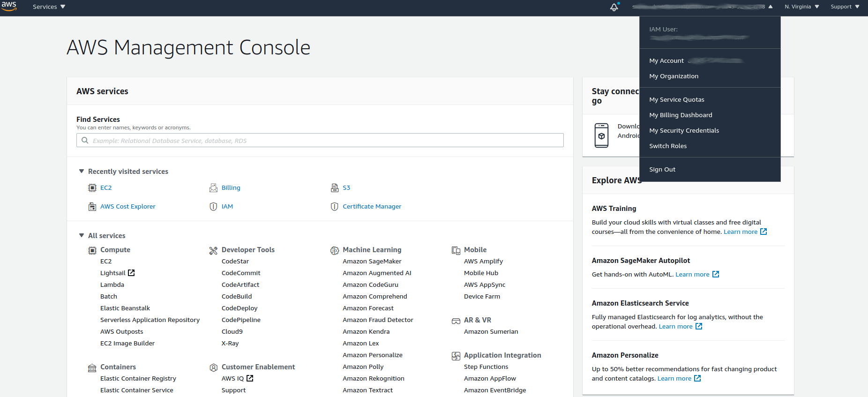Click the Machine Learning category icon
868x397 pixels.
335,250
